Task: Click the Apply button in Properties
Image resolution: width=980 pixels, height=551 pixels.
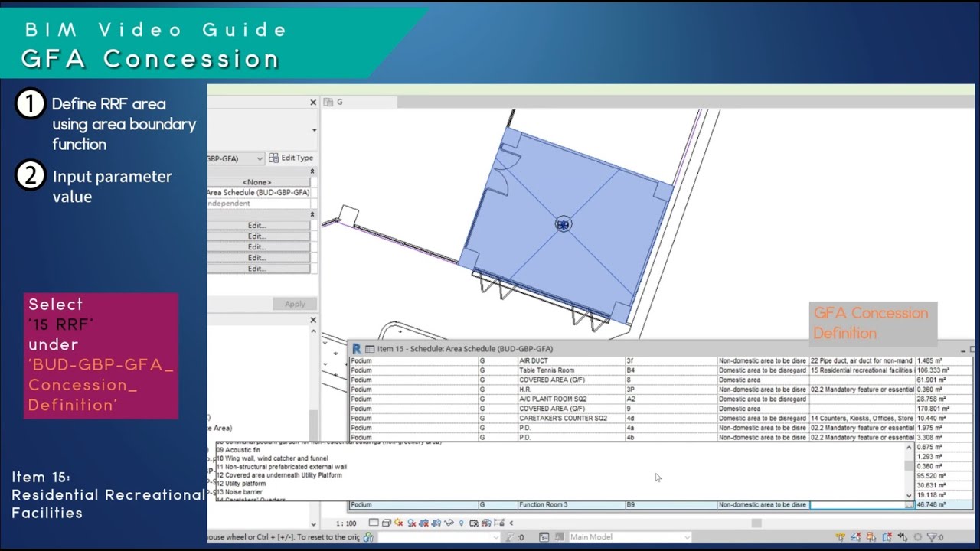Action: (x=295, y=304)
